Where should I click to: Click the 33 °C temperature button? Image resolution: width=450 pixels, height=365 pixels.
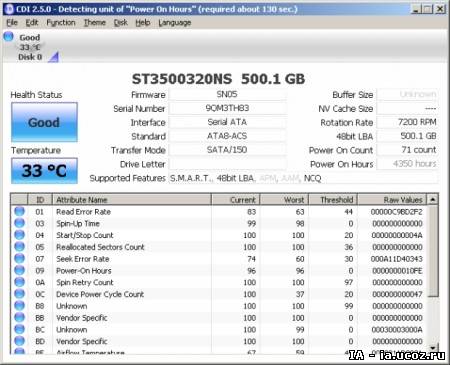point(44,171)
